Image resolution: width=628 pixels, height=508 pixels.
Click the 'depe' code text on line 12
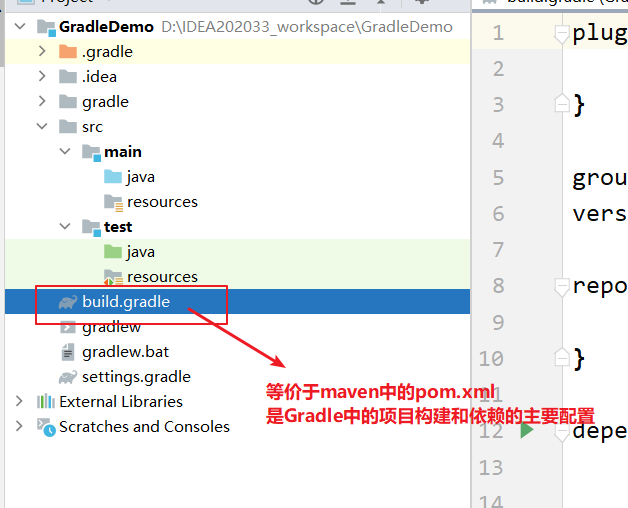click(x=600, y=432)
